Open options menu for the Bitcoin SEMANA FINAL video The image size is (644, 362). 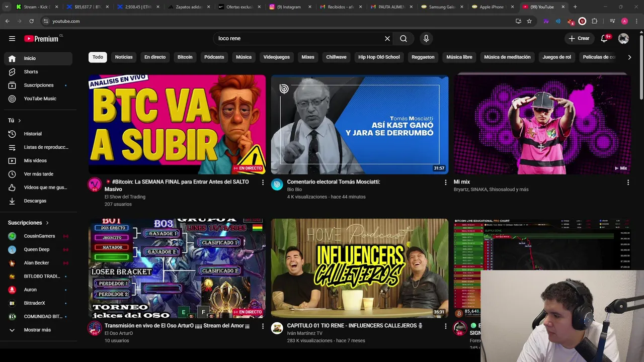(x=263, y=182)
